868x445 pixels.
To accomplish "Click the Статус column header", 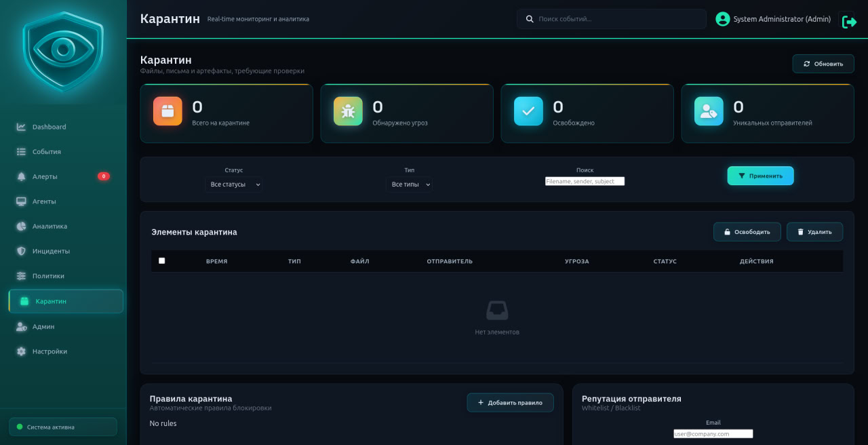I will pyautogui.click(x=665, y=261).
